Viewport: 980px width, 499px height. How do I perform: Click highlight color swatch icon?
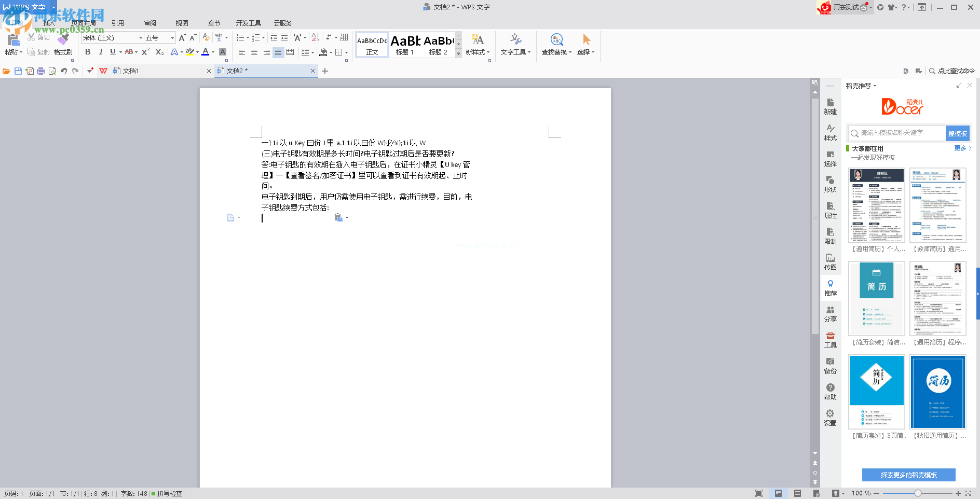tap(190, 52)
